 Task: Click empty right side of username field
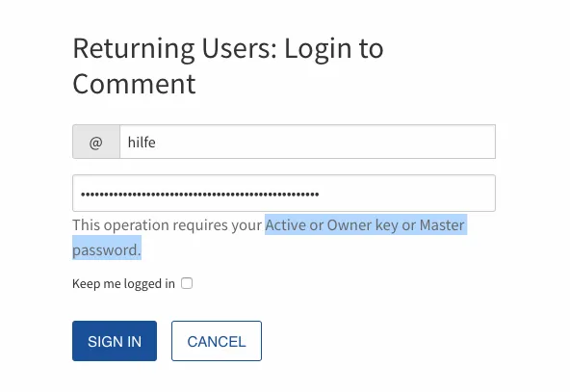click(x=325, y=142)
